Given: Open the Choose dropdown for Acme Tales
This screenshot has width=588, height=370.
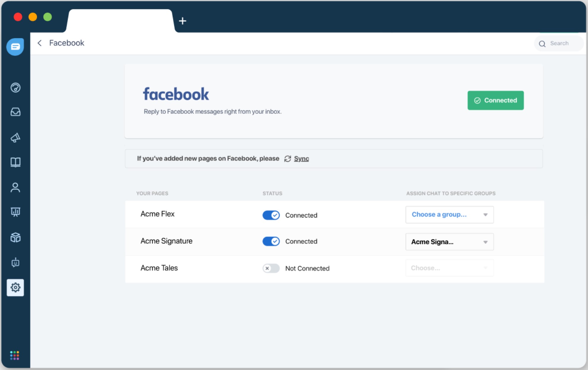Looking at the screenshot, I should tap(449, 268).
